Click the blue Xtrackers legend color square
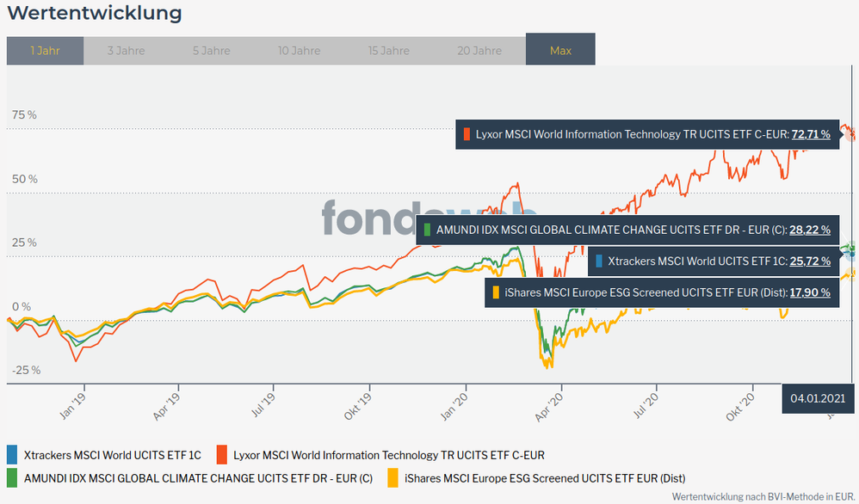This screenshot has height=504, width=859. pyautogui.click(x=12, y=454)
